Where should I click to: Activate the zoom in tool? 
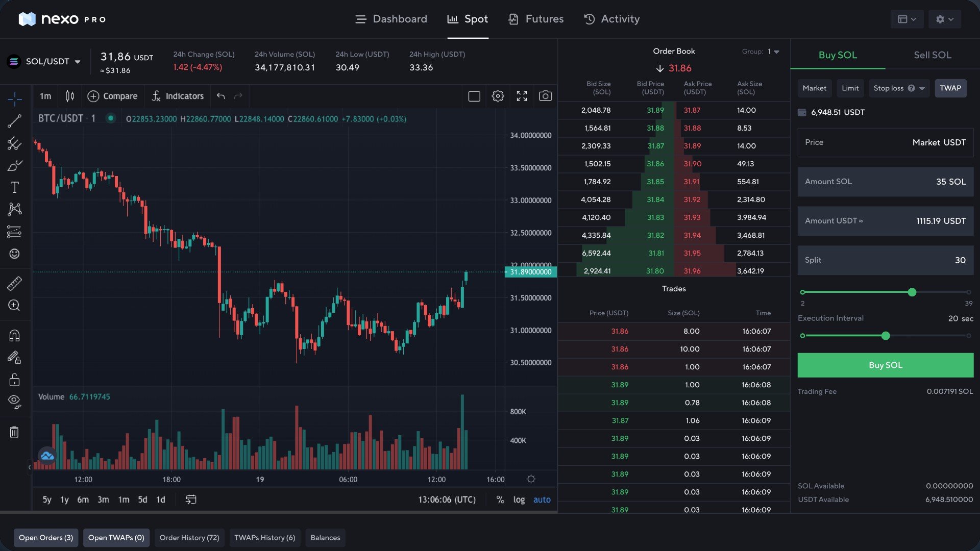14,305
